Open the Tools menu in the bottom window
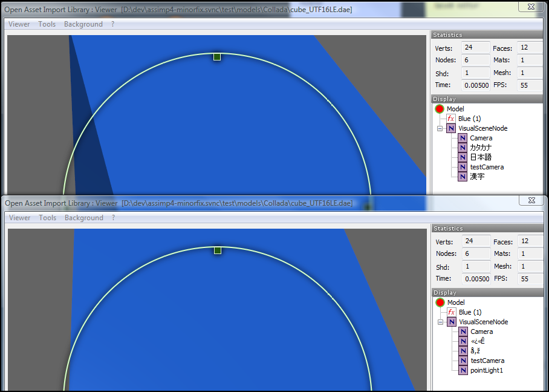 point(47,218)
